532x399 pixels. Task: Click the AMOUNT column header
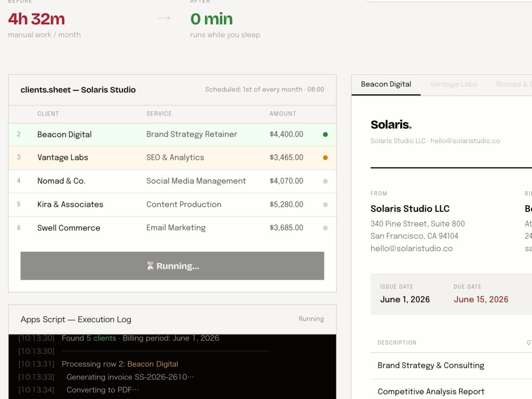coord(282,114)
